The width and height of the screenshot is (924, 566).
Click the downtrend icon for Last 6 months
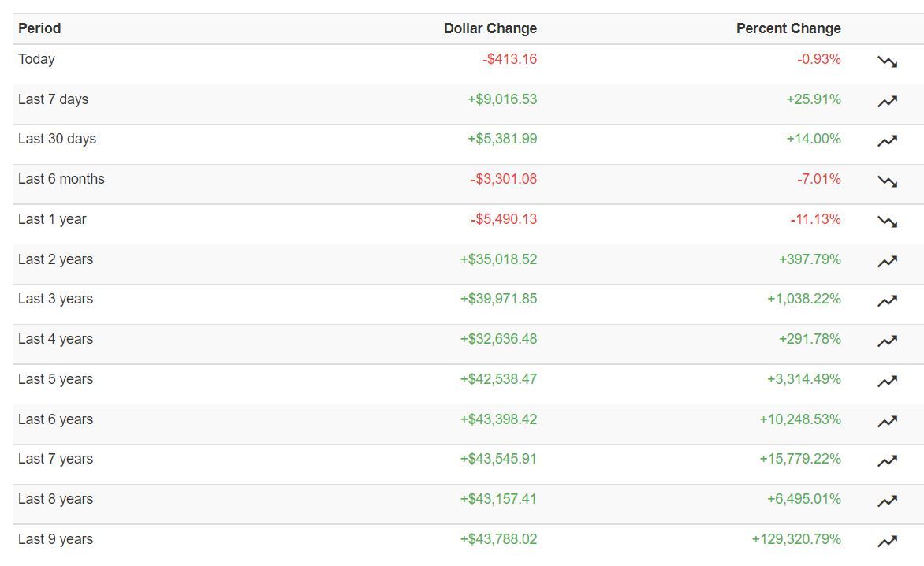point(887,181)
